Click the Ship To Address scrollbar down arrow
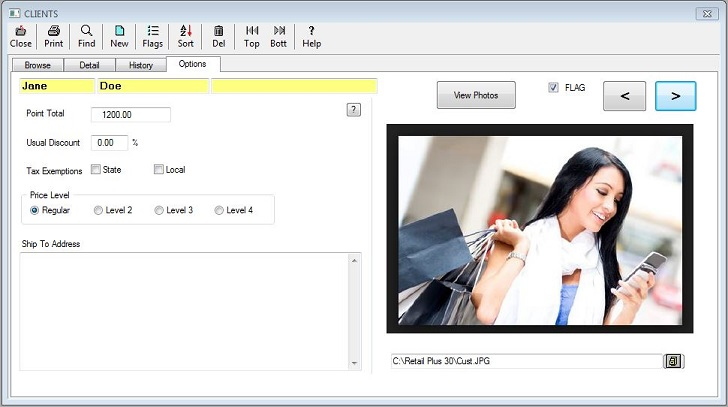Image resolution: width=728 pixels, height=407 pixels. pos(354,363)
